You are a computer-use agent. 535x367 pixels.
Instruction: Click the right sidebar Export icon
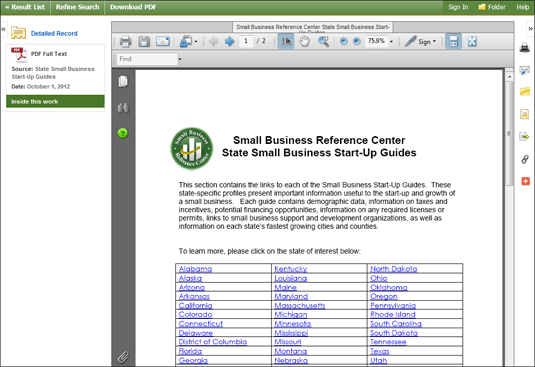tap(524, 137)
